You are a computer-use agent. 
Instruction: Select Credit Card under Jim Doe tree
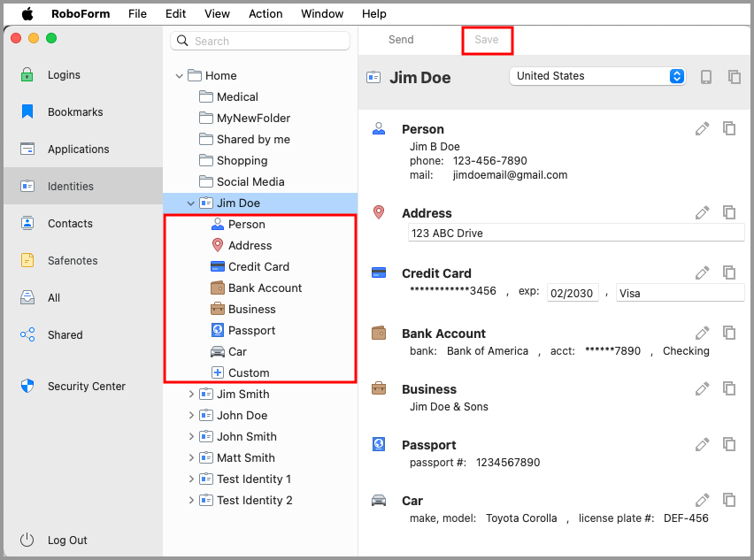tap(250, 266)
